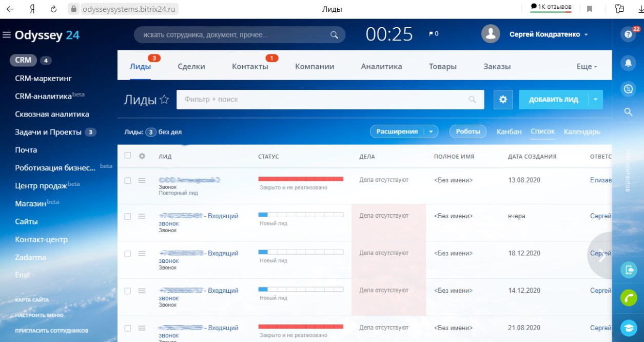
Task: Select the checkbox for the 13.08.2020 lead
Action: tap(128, 181)
